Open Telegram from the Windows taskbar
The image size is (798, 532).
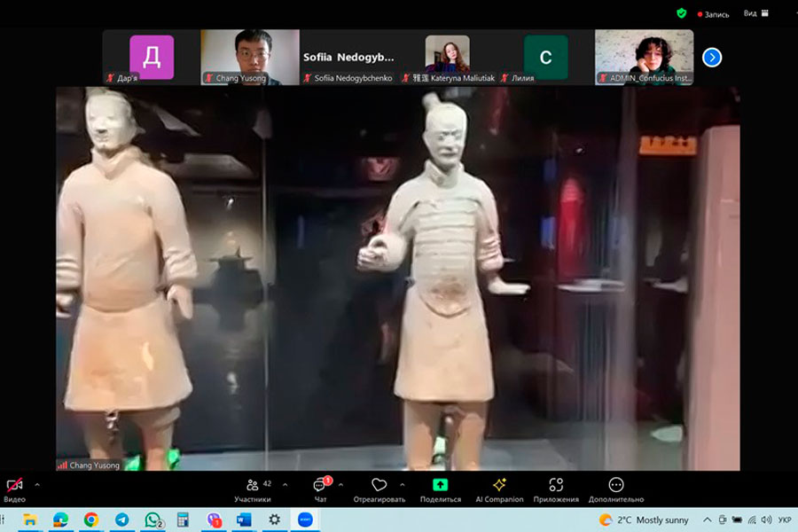click(121, 520)
